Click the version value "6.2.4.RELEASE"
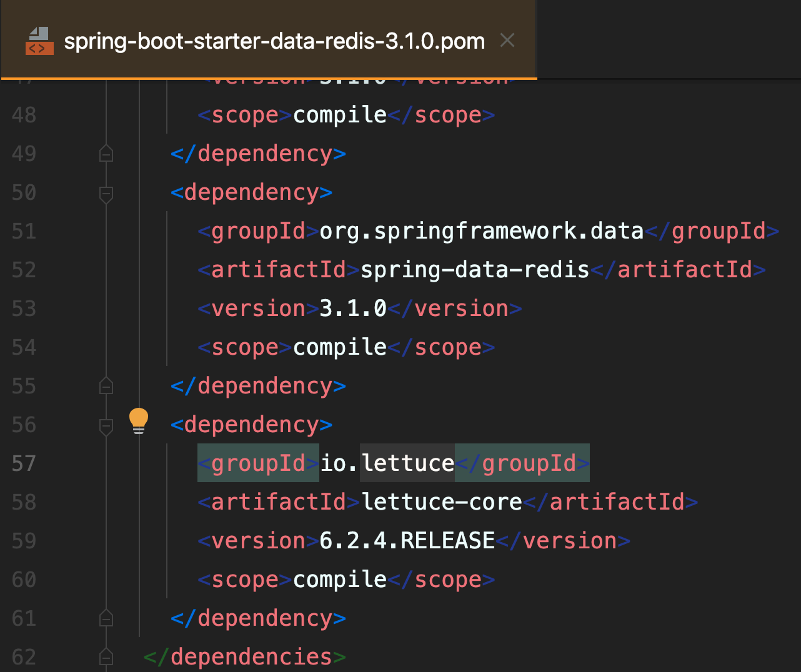This screenshot has height=672, width=801. (x=407, y=541)
